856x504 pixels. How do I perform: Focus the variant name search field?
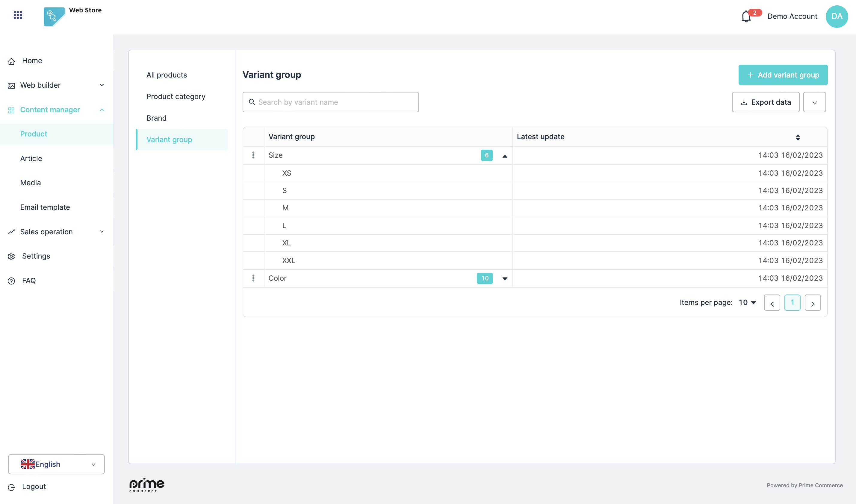(x=330, y=102)
